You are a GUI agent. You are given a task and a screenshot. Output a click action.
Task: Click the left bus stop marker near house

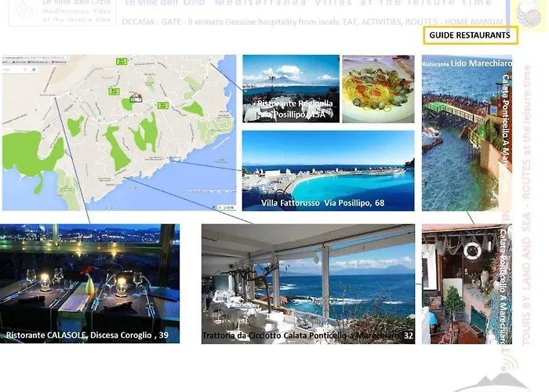pos(114,92)
